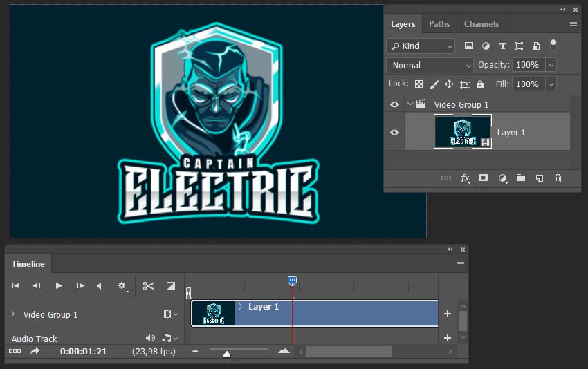The image size is (588, 369).
Task: Open the Kind filter dropdown
Action: point(421,46)
